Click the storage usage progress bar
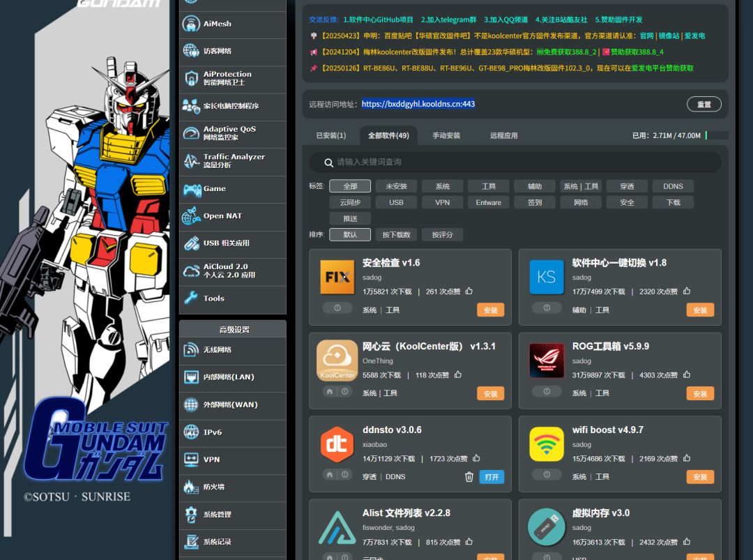Viewport: 753px width, 560px height. pos(717,135)
